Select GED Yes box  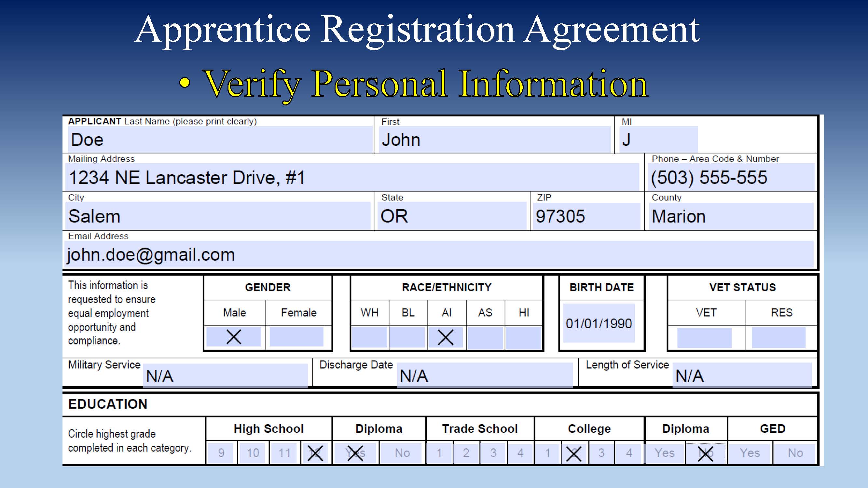tap(750, 453)
